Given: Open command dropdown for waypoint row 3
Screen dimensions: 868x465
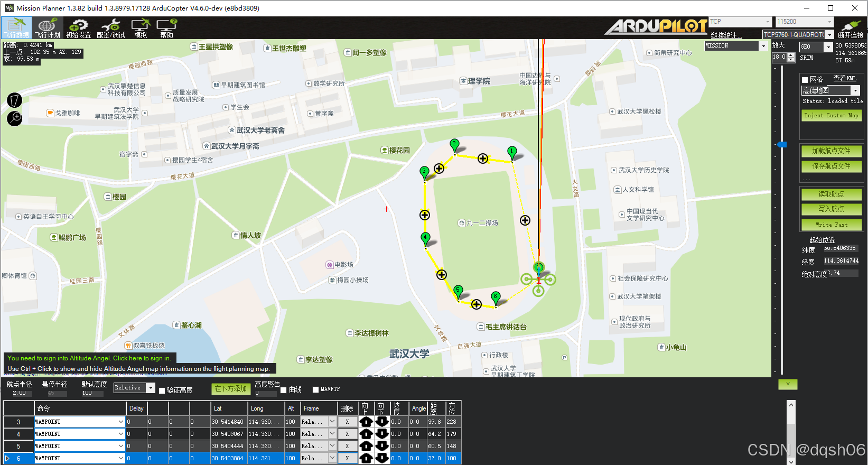Looking at the screenshot, I should point(80,422).
